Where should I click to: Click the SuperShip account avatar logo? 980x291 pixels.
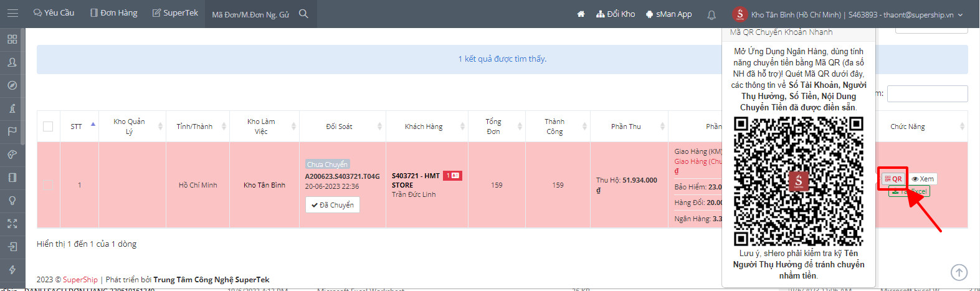click(x=740, y=14)
